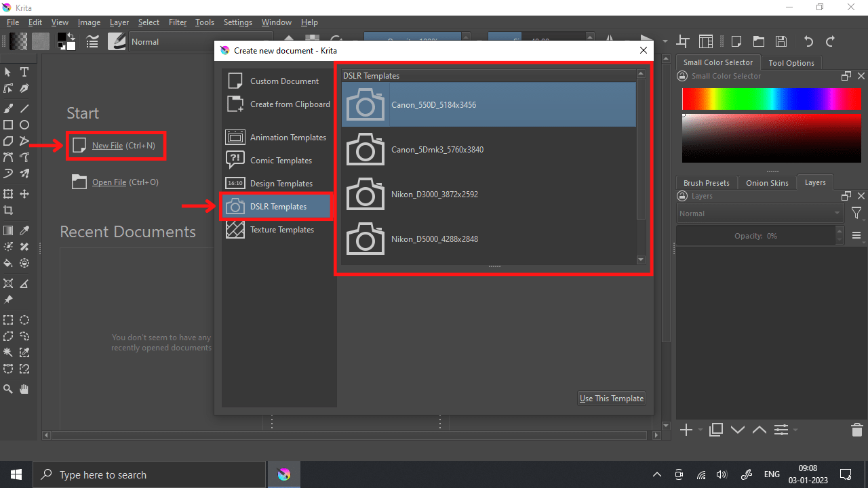This screenshot has width=868, height=488.
Task: Select the Zoom magnifier tool
Action: [8, 389]
